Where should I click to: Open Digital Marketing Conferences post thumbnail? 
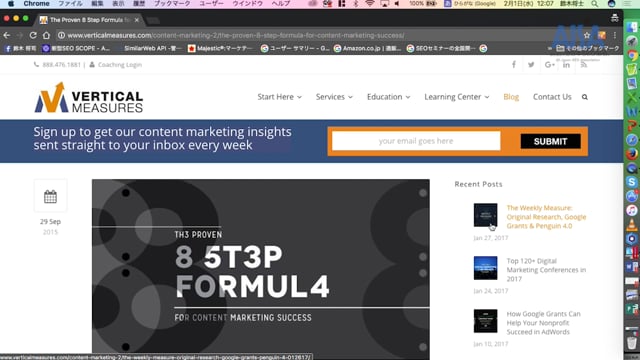pos(485,268)
